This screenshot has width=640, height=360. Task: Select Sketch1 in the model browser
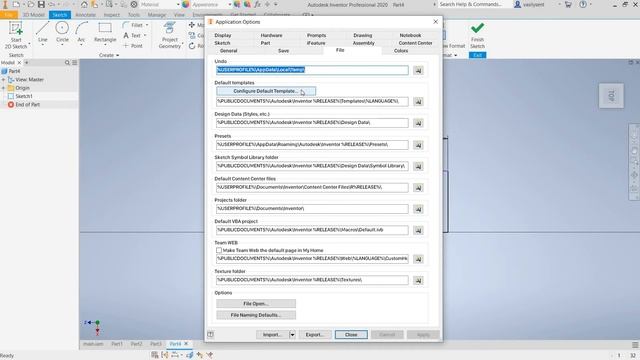point(24,96)
